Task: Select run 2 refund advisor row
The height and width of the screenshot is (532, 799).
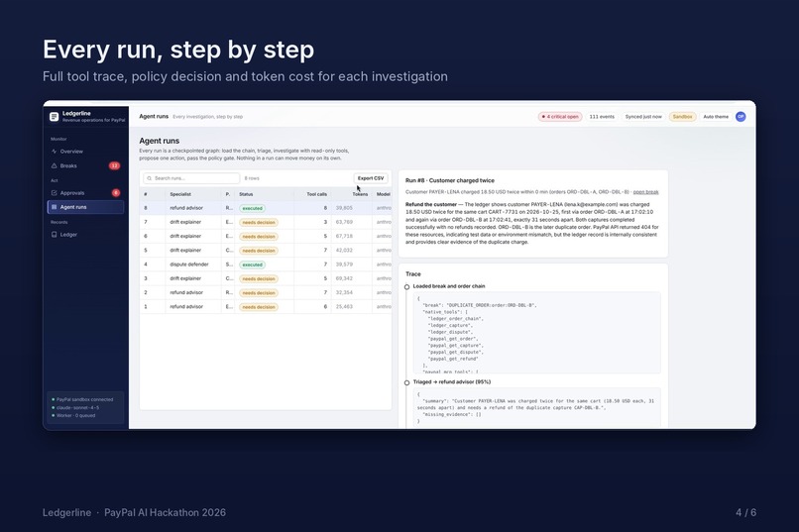Action: coord(266,292)
